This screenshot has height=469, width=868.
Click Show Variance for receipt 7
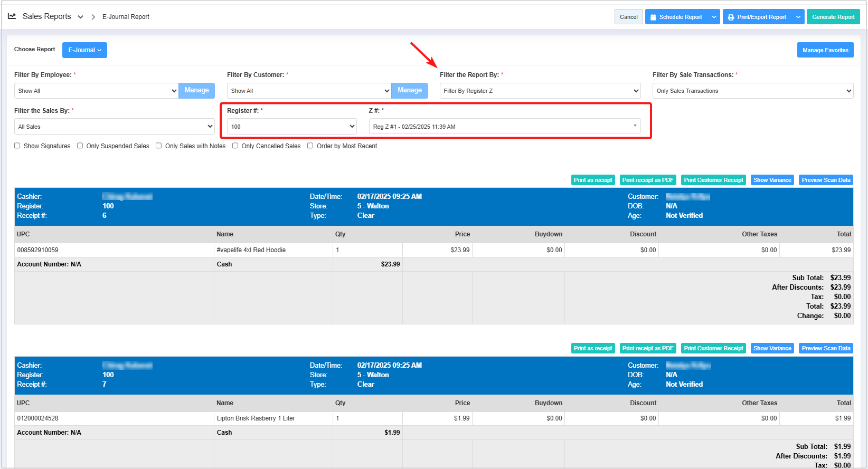tap(772, 348)
